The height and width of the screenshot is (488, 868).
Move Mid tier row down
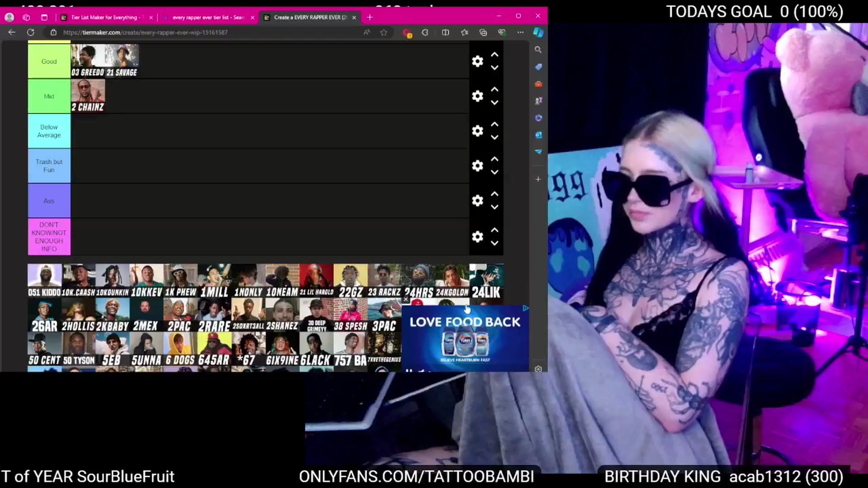pos(495,103)
